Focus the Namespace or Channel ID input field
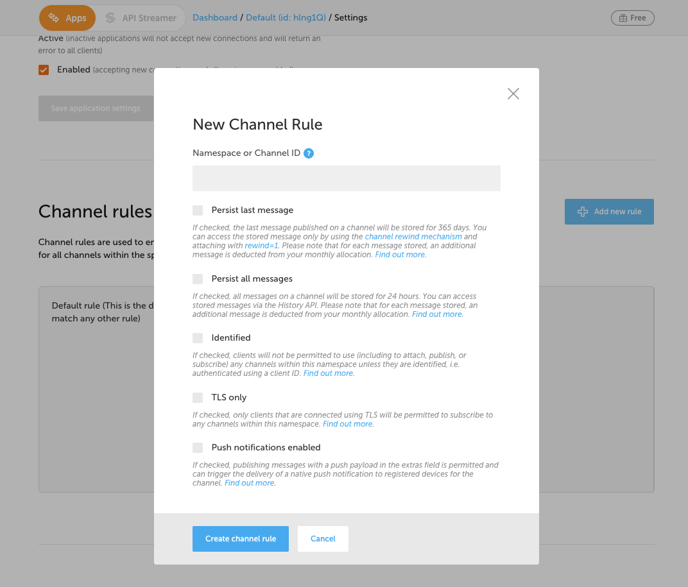The width and height of the screenshot is (688, 587). [346, 178]
